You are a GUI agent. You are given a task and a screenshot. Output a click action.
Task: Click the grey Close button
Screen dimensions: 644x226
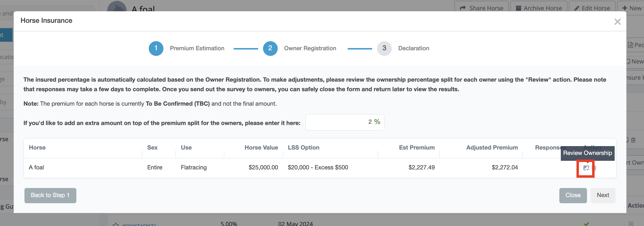point(573,195)
